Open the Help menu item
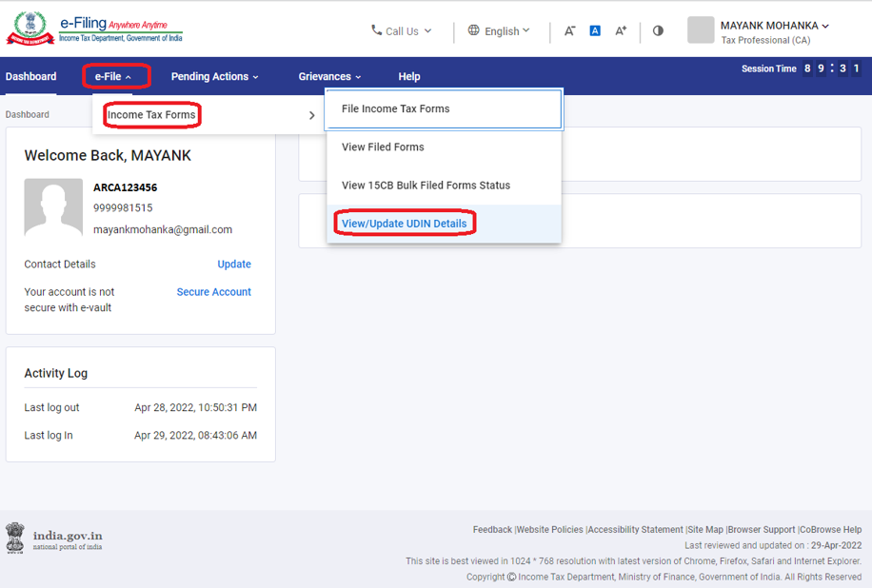872x588 pixels. point(409,76)
